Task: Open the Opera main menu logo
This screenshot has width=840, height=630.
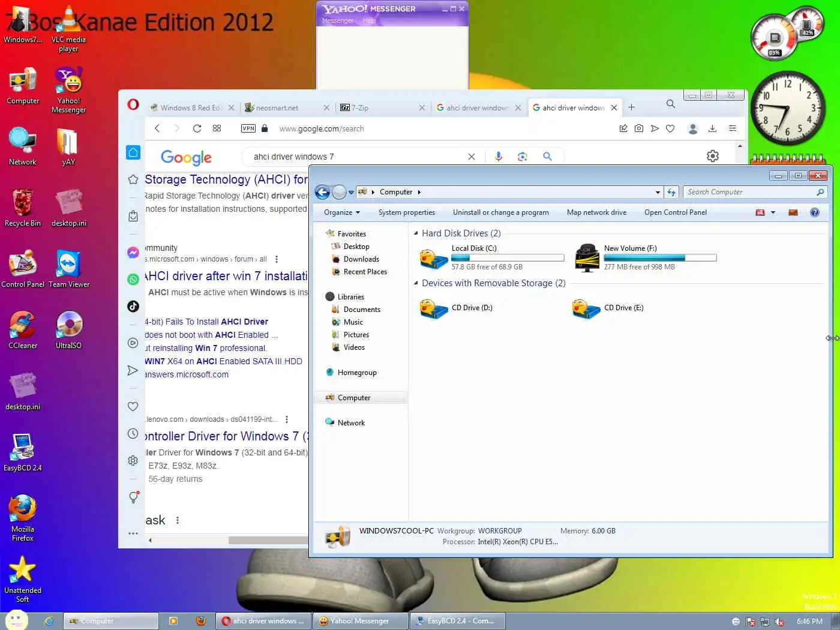Action: point(133,104)
